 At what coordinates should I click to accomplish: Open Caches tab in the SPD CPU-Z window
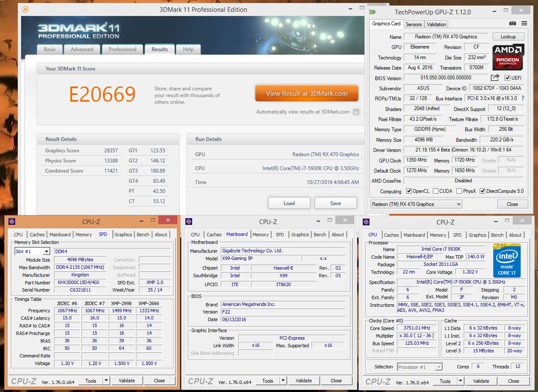(37, 235)
